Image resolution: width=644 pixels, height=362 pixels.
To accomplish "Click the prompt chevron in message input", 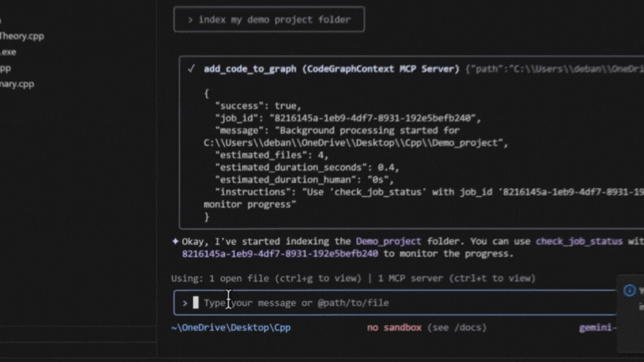I will 184,303.
